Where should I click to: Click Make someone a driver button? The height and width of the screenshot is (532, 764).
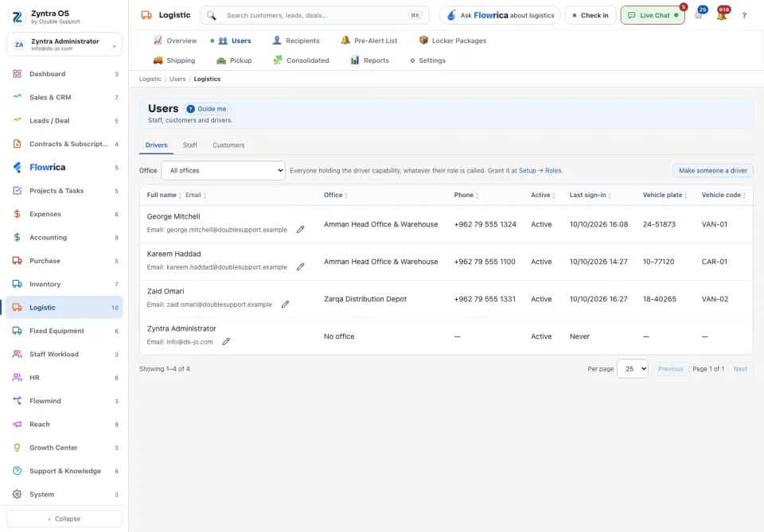pyautogui.click(x=713, y=171)
